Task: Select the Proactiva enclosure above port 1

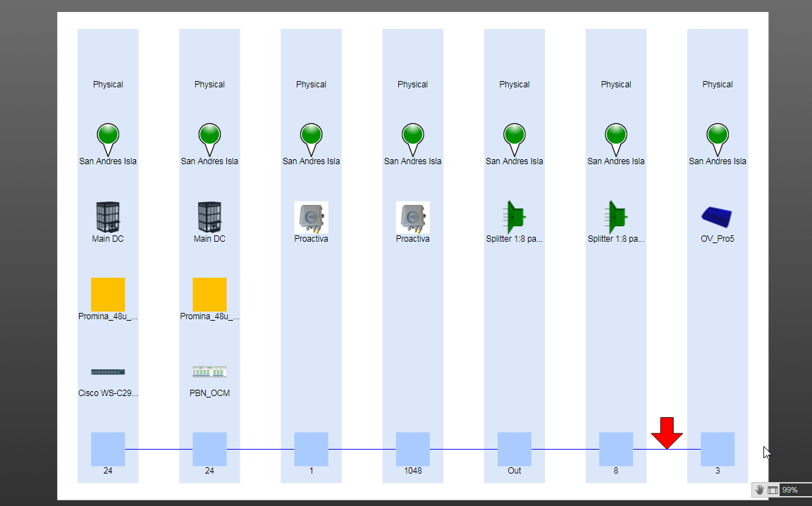Action: pos(311,217)
